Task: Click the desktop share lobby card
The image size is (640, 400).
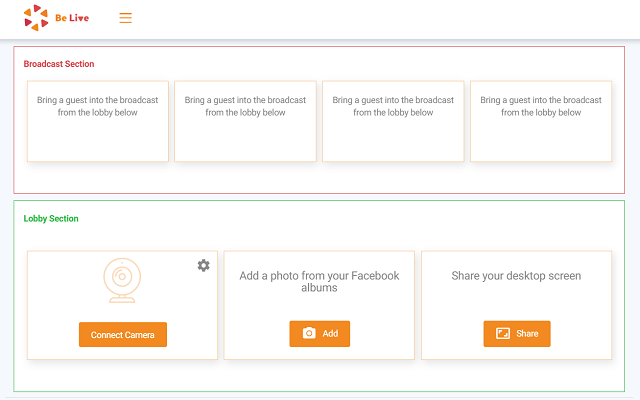Action: click(516, 305)
